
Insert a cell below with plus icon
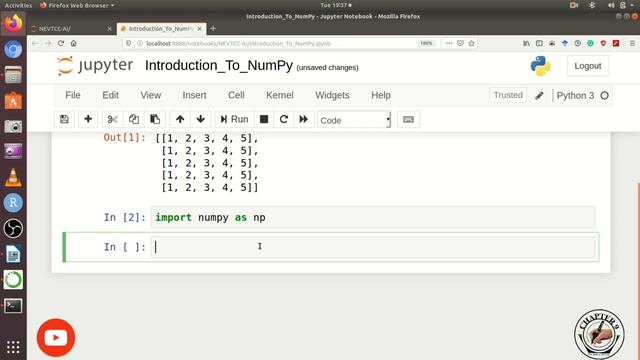pyautogui.click(x=88, y=119)
